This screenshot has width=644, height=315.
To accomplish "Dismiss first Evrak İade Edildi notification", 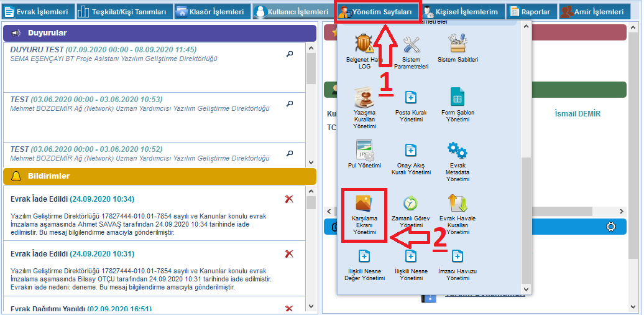I will coord(289,199).
